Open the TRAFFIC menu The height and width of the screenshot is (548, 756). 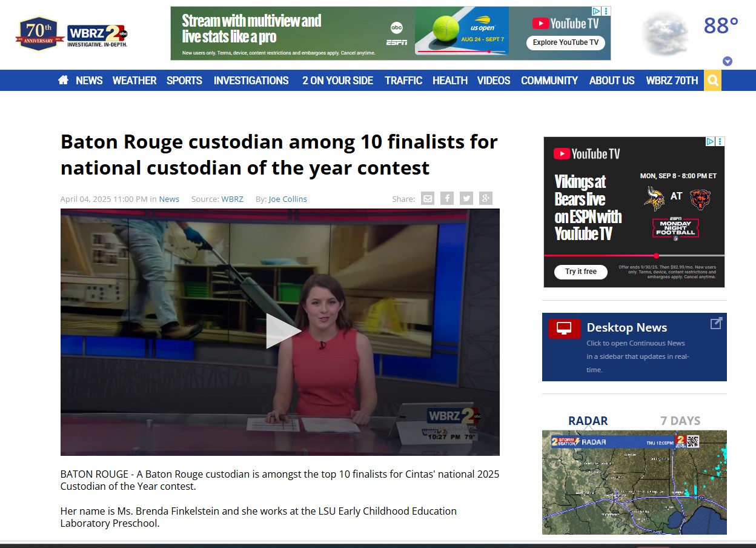pos(403,81)
